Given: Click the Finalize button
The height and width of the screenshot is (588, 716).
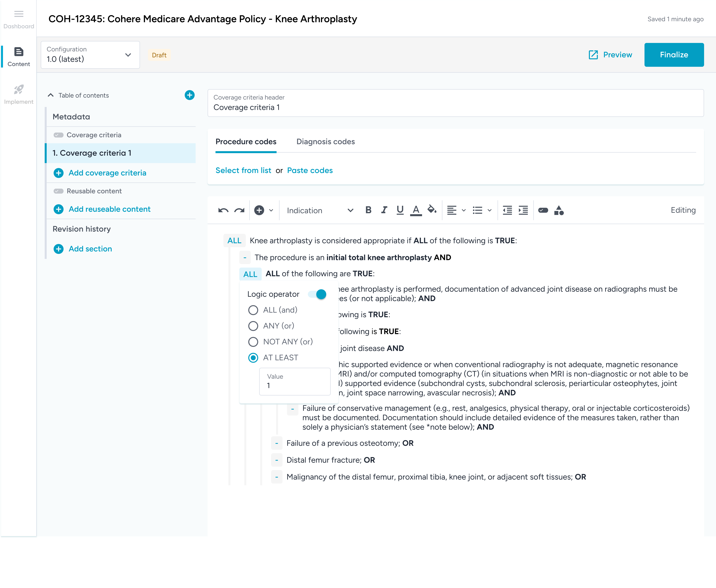Looking at the screenshot, I should click(x=674, y=55).
